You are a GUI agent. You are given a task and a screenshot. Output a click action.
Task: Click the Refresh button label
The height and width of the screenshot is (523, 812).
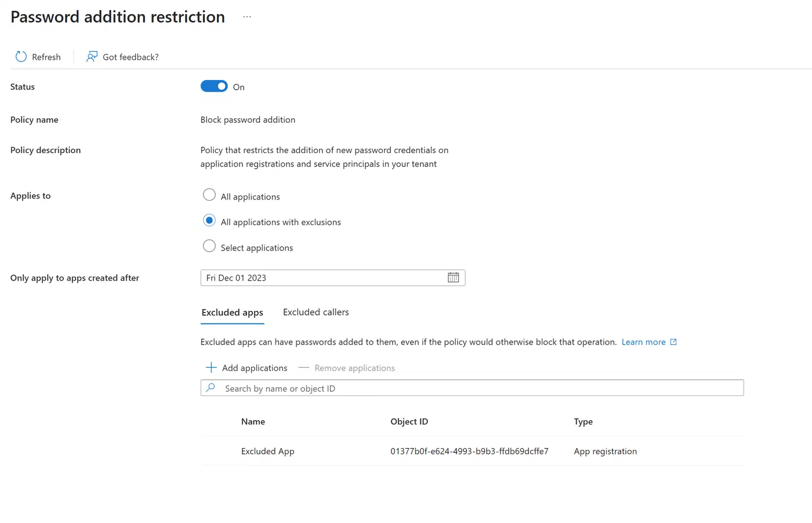click(x=46, y=57)
